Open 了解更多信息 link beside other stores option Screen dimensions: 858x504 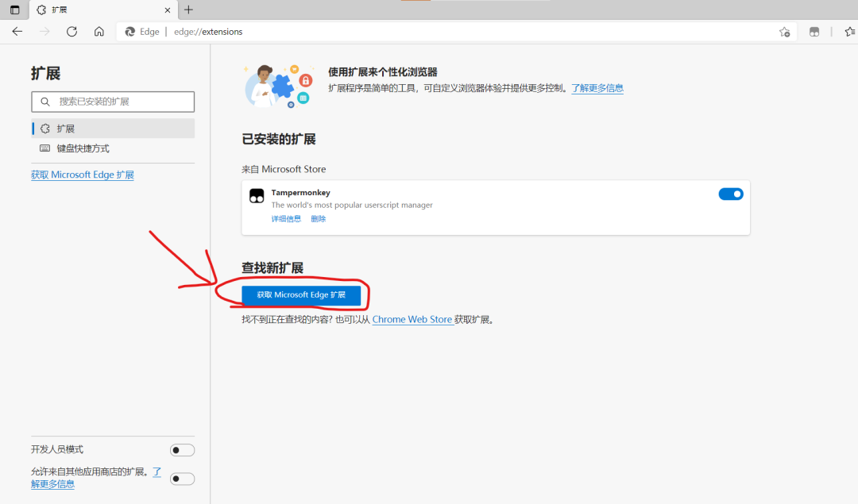click(52, 484)
